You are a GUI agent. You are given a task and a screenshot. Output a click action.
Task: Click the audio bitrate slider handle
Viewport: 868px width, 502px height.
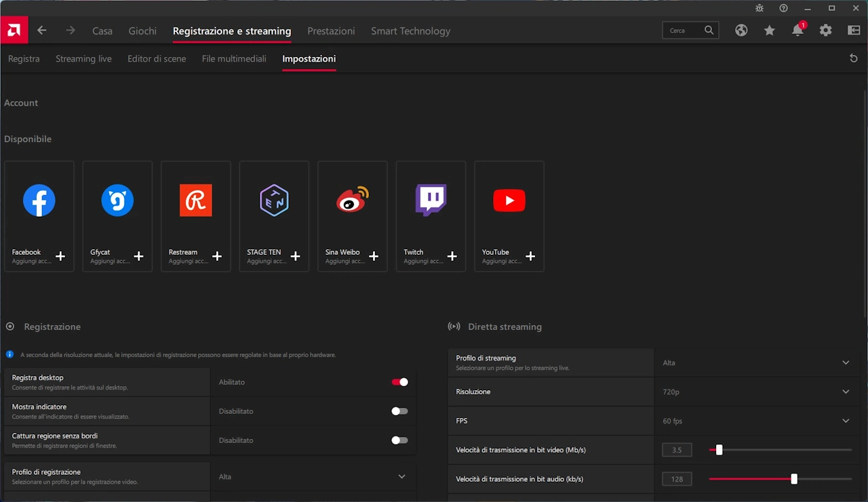(x=793, y=479)
